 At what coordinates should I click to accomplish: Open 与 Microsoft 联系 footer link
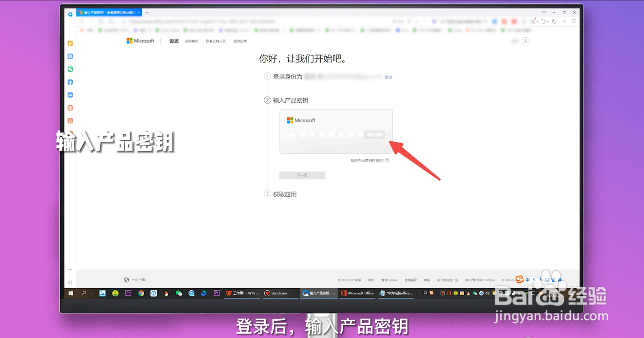349,280
